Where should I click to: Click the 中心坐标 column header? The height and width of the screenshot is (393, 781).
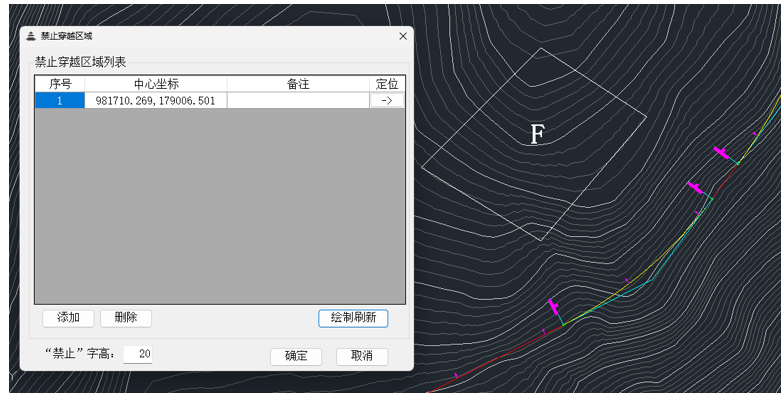pos(156,84)
